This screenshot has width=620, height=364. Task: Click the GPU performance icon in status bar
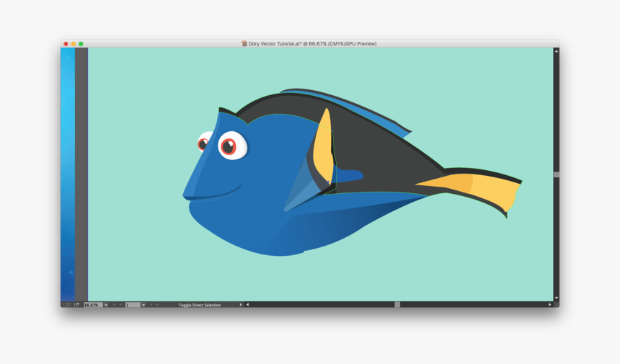pos(67,305)
